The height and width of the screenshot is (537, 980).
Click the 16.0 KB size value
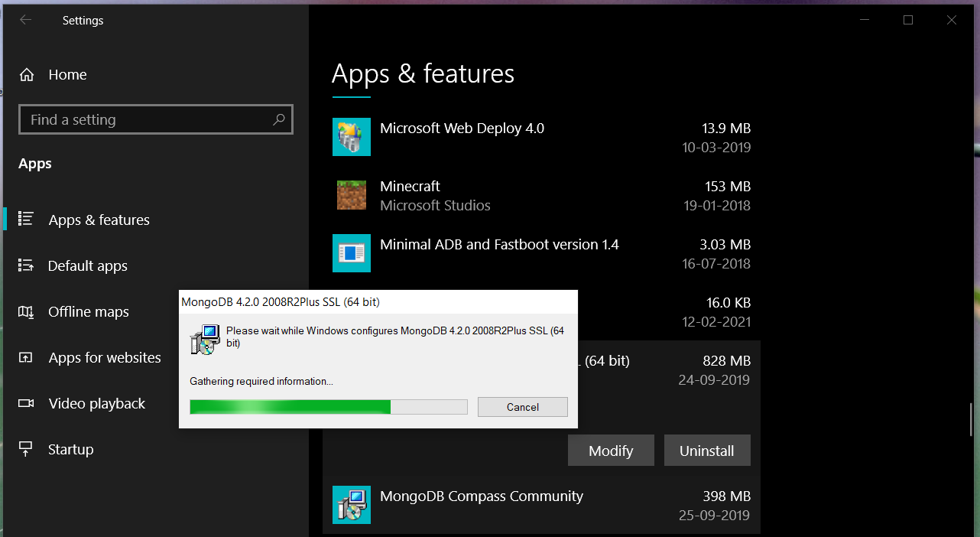coord(729,302)
